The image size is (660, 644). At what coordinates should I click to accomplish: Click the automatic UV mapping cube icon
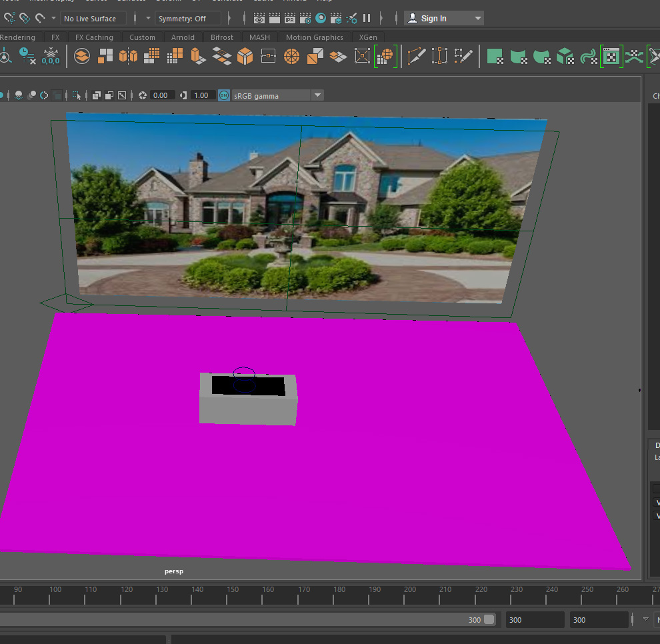click(x=565, y=56)
